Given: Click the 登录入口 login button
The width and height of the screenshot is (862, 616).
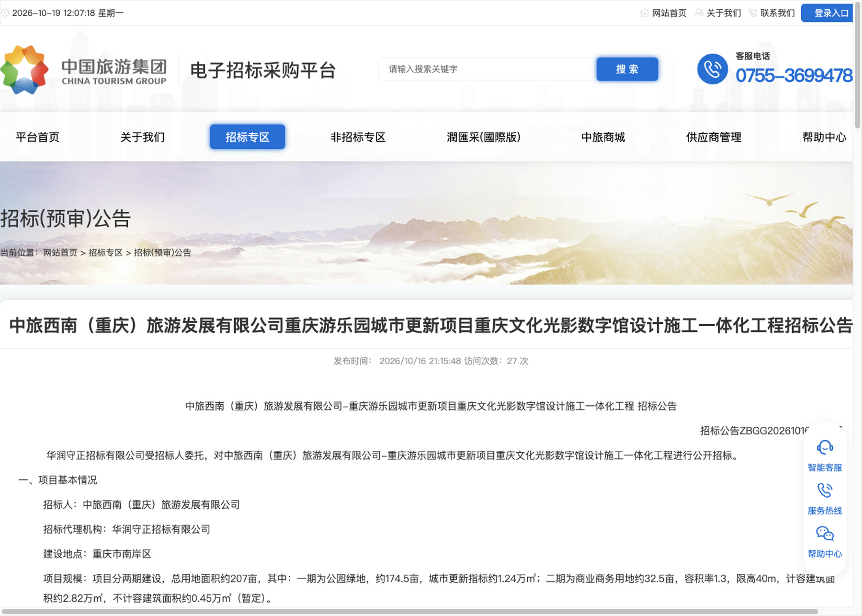Looking at the screenshot, I should [x=828, y=13].
